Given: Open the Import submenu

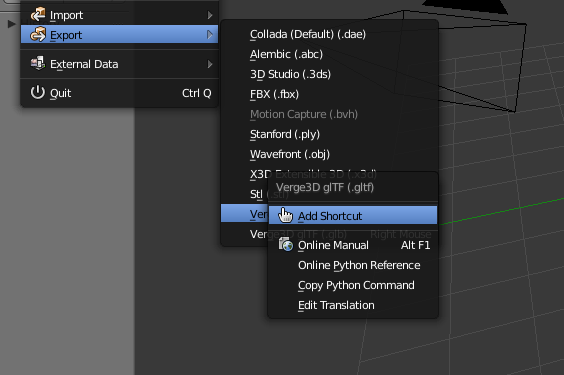Looking at the screenshot, I should [x=119, y=15].
